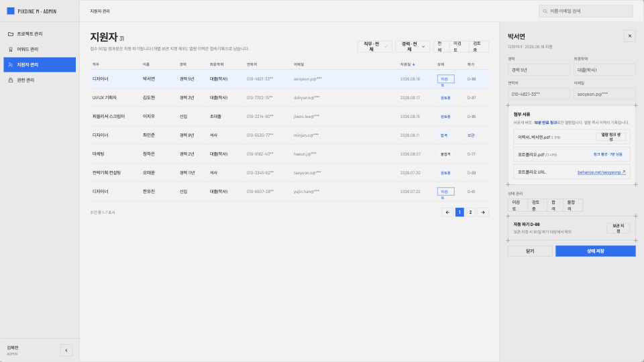
Task: Click the 김혜연 ADMIN user profile
Action: 13,350
